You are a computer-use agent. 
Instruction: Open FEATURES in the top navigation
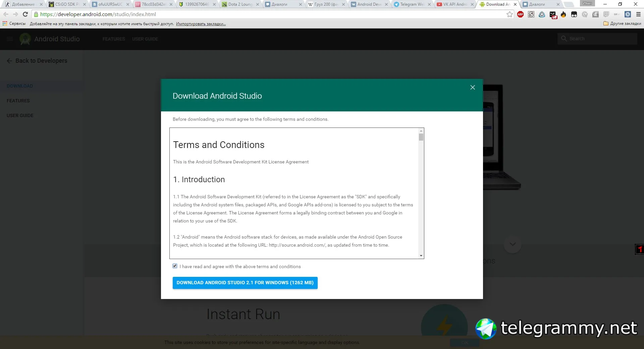(114, 39)
